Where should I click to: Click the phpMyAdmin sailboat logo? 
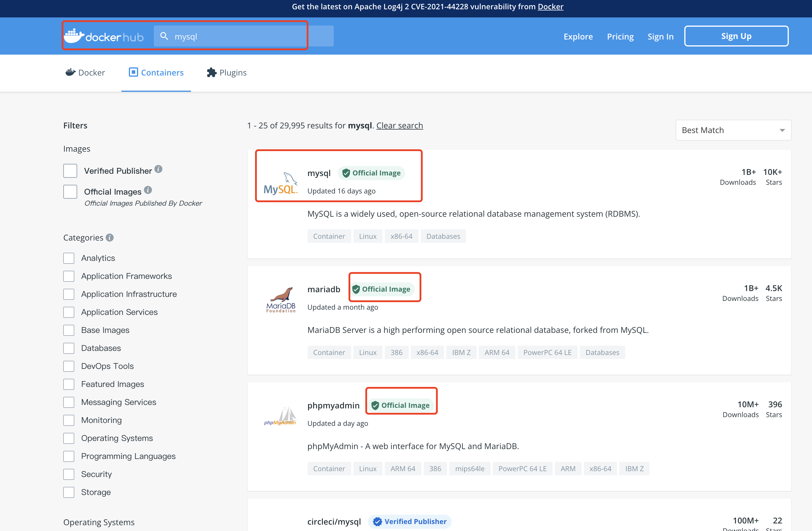point(280,416)
